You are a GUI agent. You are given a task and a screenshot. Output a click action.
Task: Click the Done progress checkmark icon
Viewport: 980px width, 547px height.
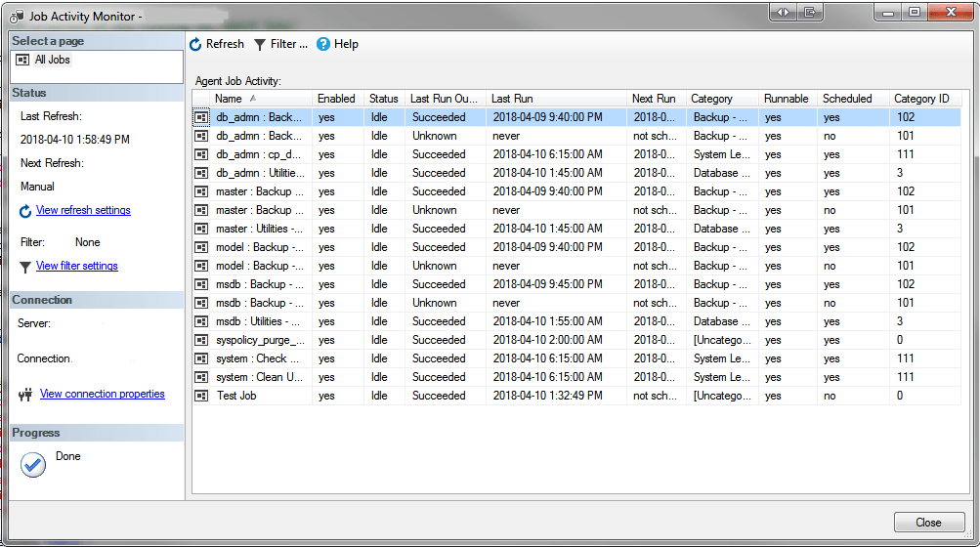click(x=32, y=465)
